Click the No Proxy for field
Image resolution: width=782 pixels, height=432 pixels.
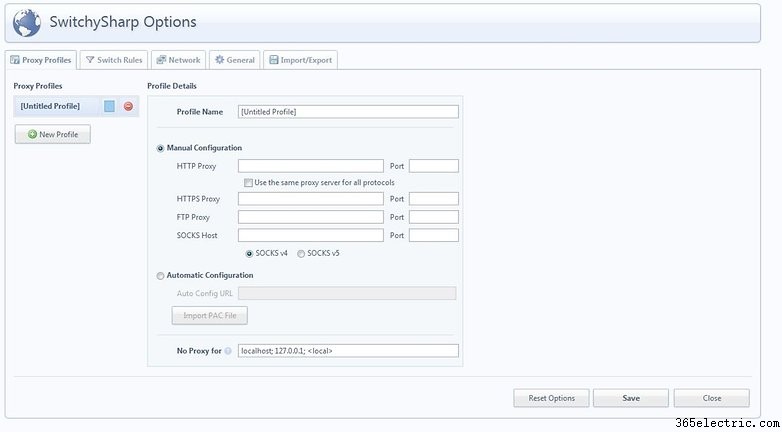[x=348, y=351]
